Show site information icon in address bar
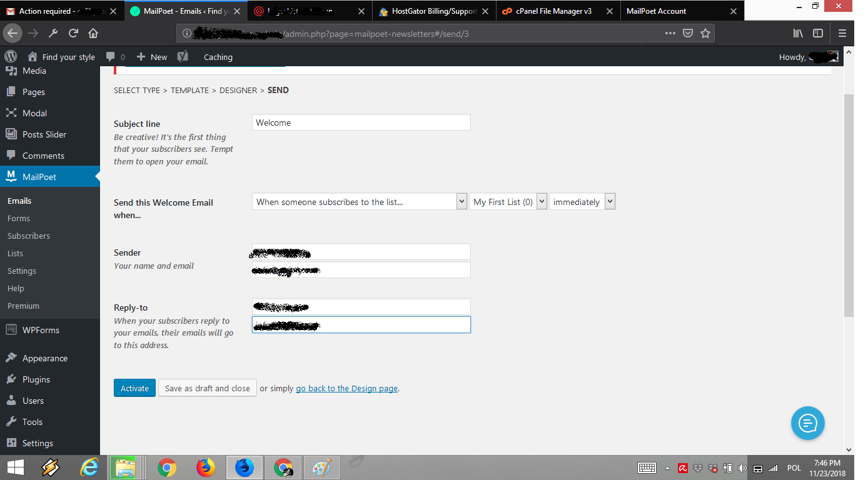 tap(186, 34)
